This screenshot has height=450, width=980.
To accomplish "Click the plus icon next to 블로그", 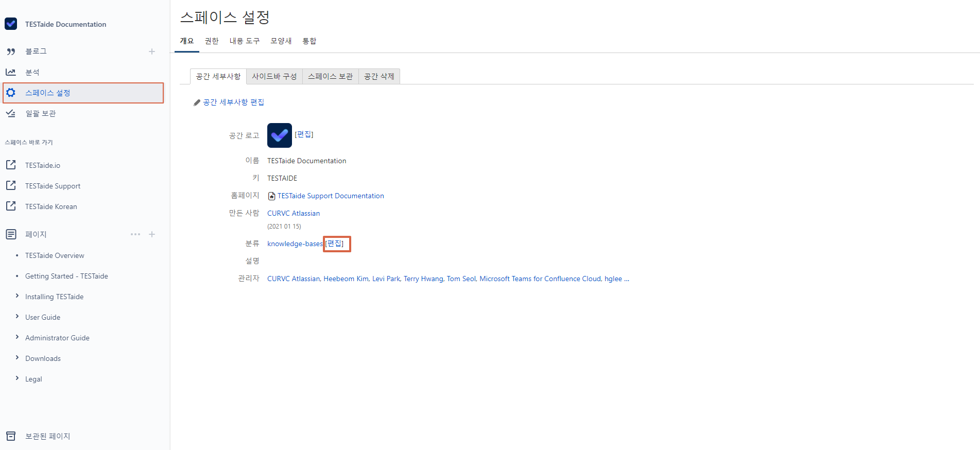I will tap(152, 51).
